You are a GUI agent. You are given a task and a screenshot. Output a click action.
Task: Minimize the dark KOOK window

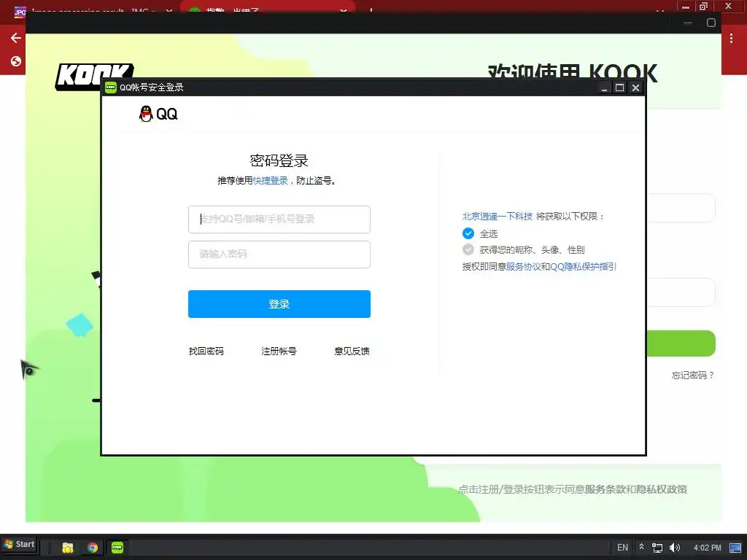point(688,23)
